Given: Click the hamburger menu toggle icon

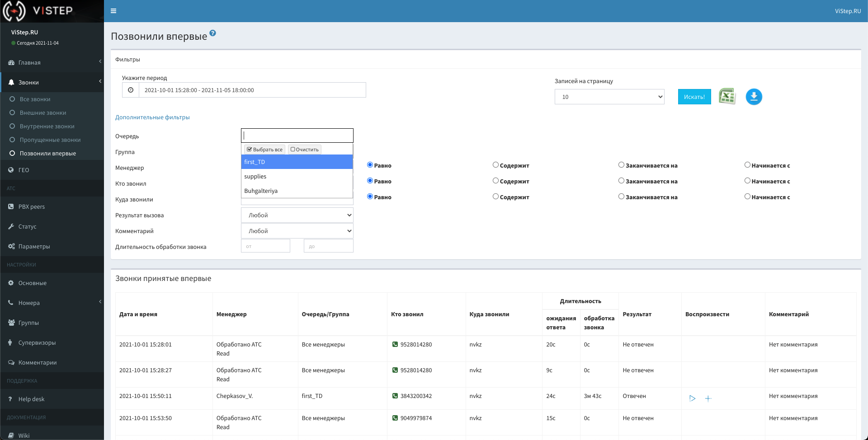Looking at the screenshot, I should [x=113, y=11].
